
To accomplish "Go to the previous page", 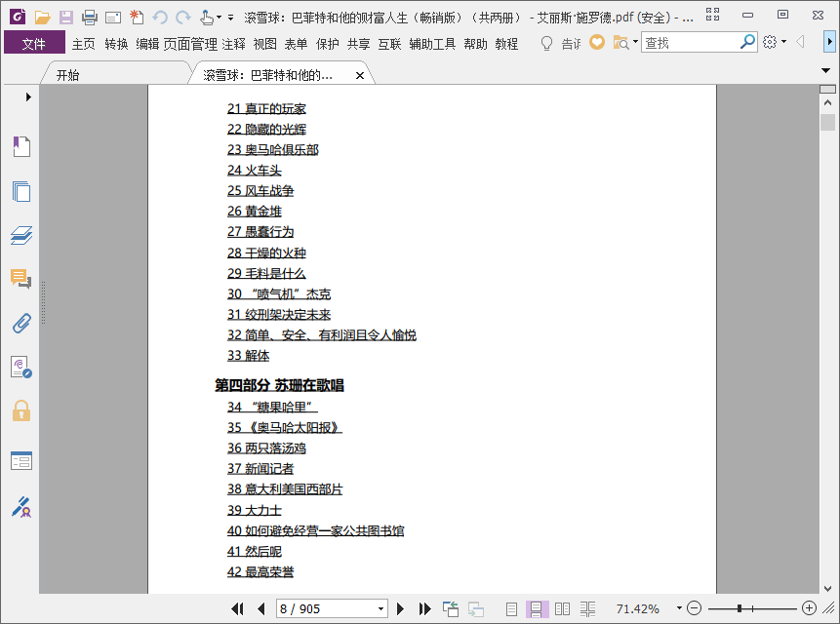I will point(261,608).
